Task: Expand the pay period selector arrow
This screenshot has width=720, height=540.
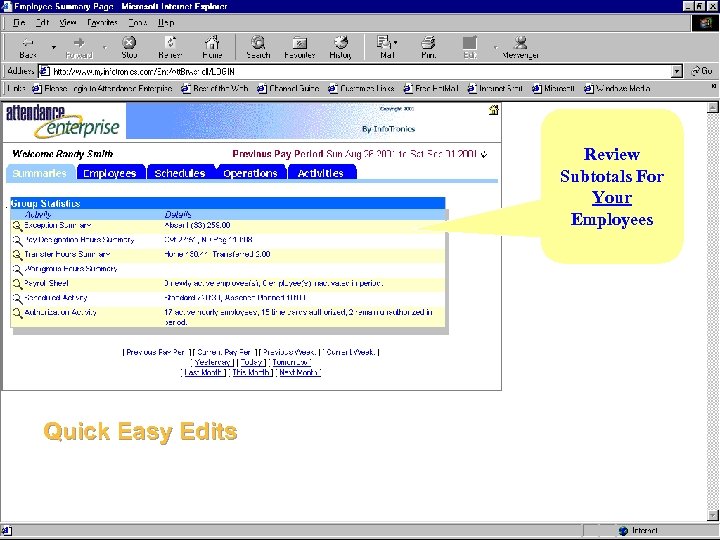Action: (x=484, y=155)
